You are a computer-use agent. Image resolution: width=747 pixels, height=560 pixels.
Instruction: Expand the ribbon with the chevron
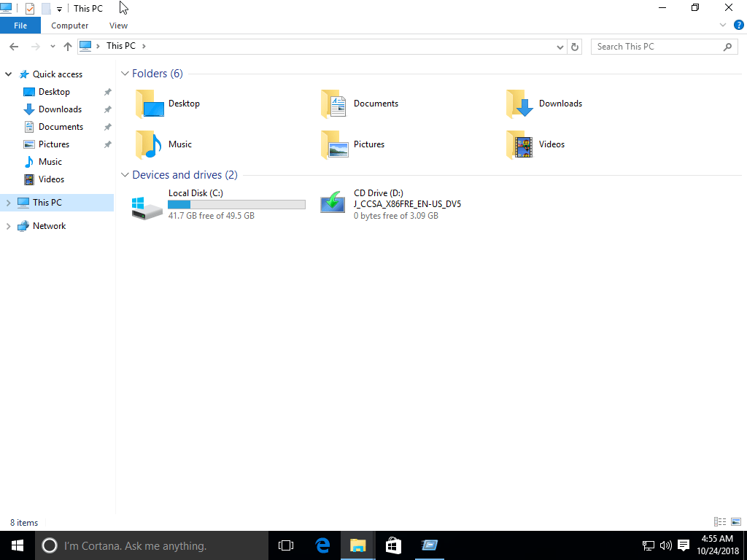723,26
